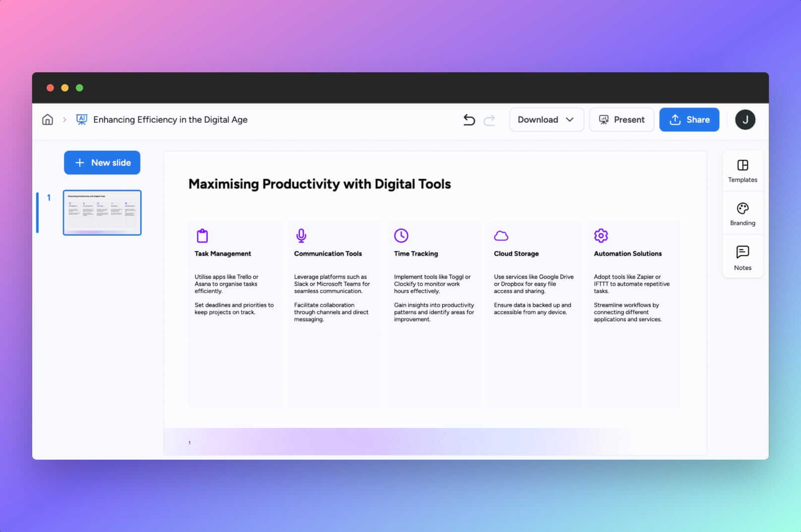Viewport: 801px width, 532px height.
Task: Click the AI presentation icon in breadcrumb
Action: pyautogui.click(x=81, y=119)
